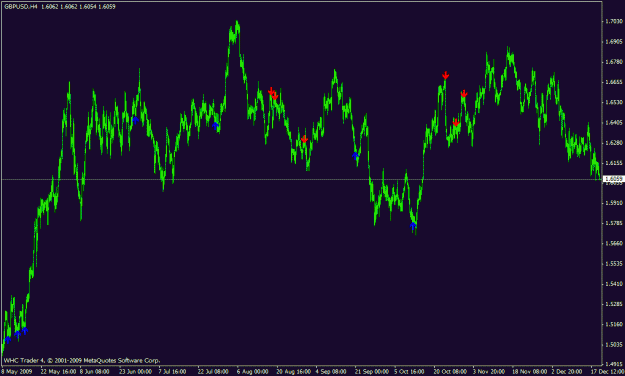This screenshot has height=376, width=625.
Task: Select the red down arrow near the 1.6405 level
Action: coord(456,122)
